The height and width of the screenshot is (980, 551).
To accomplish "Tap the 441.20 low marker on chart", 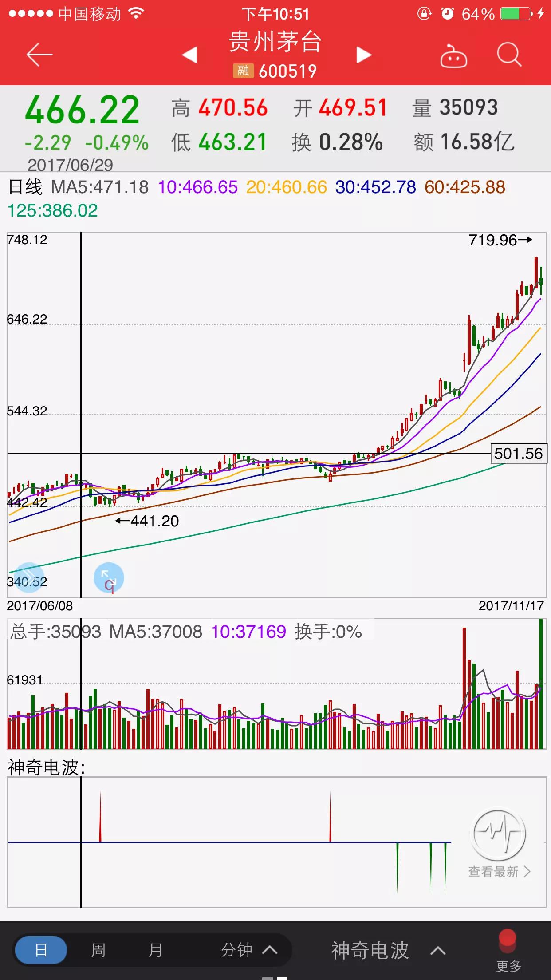I will (x=147, y=521).
